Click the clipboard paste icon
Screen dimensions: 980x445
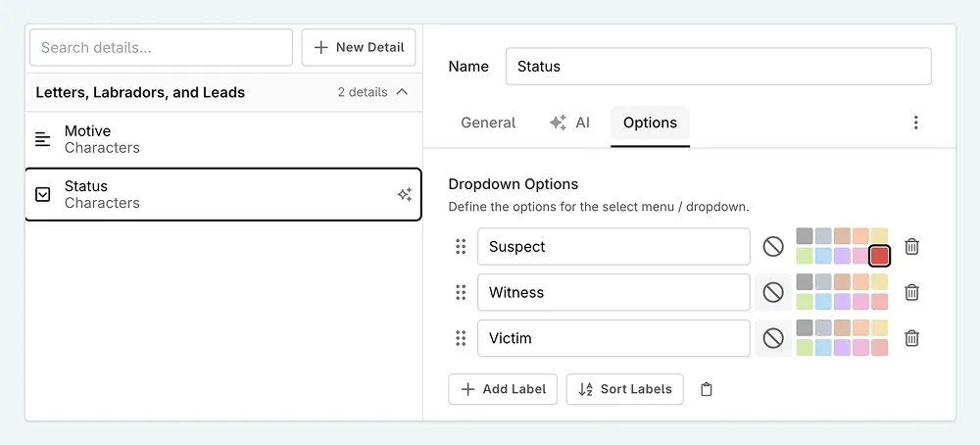tap(707, 389)
